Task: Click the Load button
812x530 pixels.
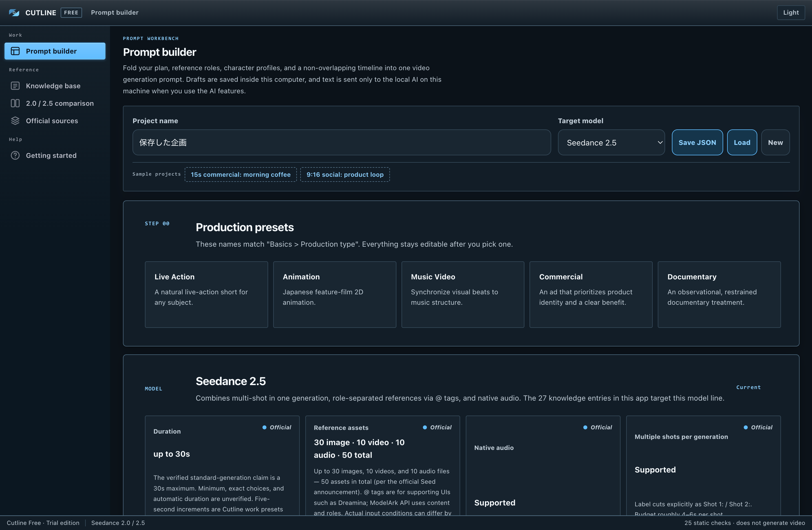Action: tap(742, 143)
